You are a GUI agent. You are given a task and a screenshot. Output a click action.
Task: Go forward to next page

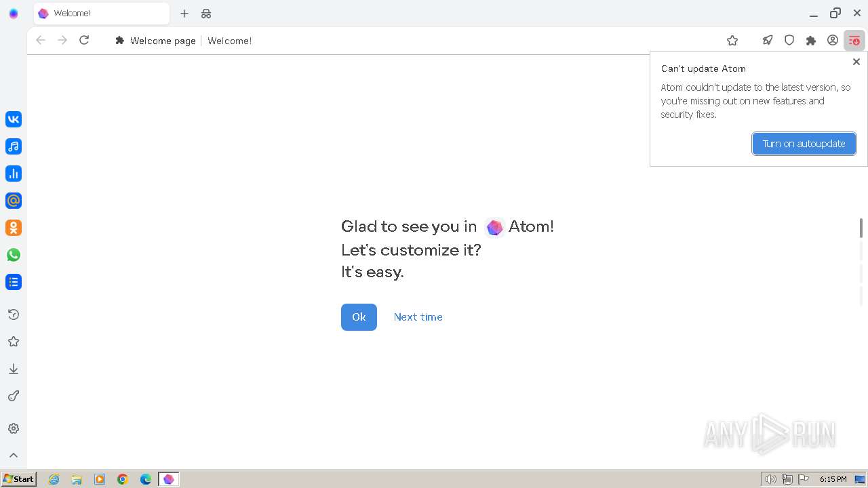pos(62,41)
